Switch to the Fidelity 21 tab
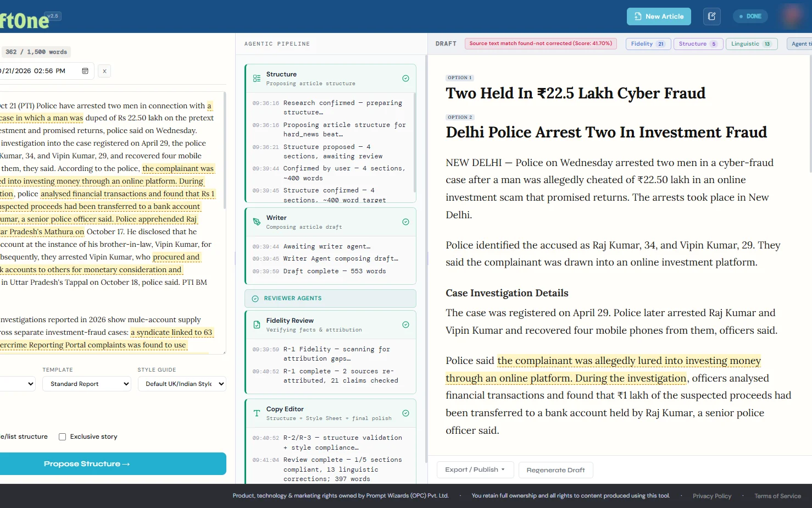812x508 pixels. (x=648, y=44)
